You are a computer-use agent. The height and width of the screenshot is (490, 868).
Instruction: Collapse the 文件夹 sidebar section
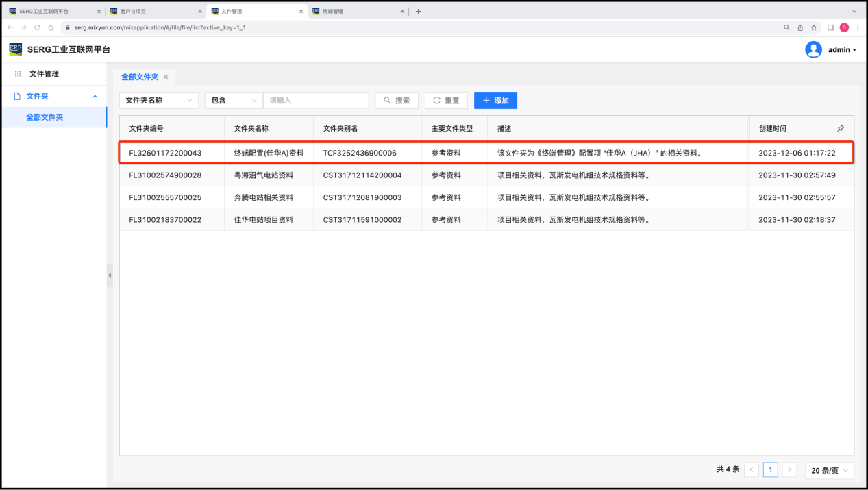click(95, 97)
